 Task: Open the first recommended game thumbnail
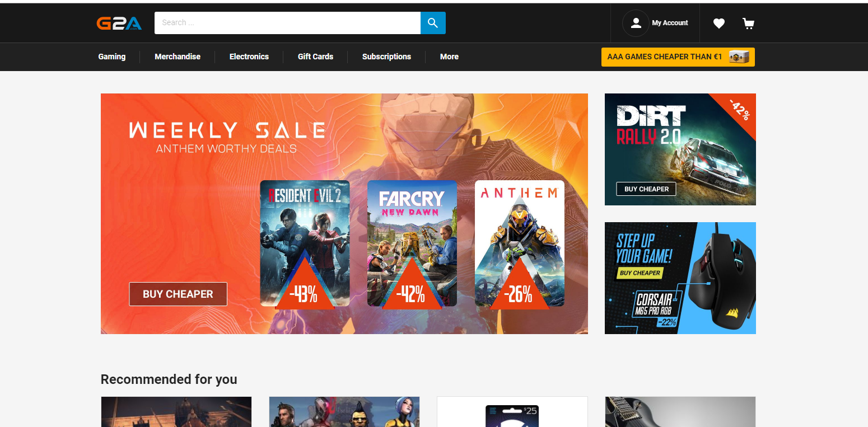coord(176,412)
